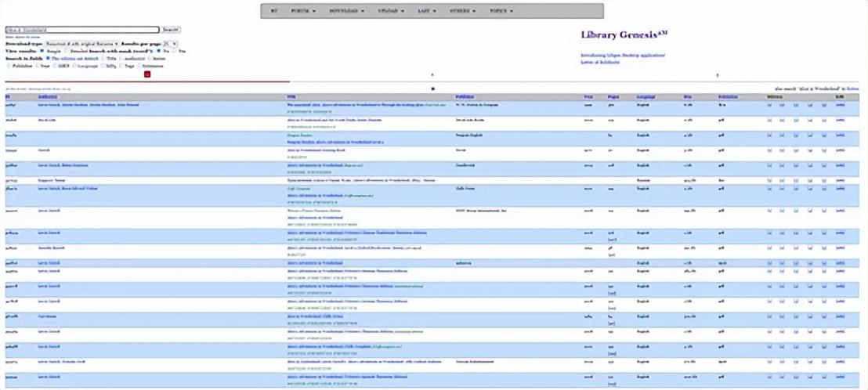Open mirror 1 in the Russian-language row

[x=769, y=180]
